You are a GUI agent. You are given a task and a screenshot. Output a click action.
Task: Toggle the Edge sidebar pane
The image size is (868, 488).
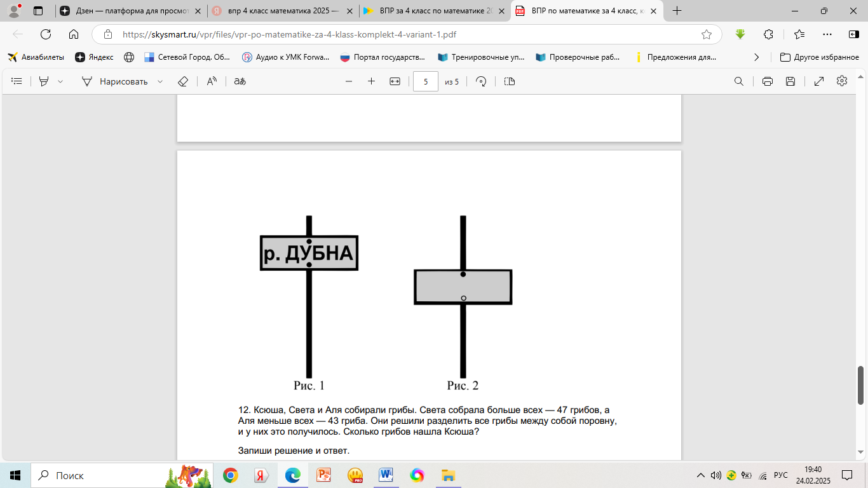(854, 34)
